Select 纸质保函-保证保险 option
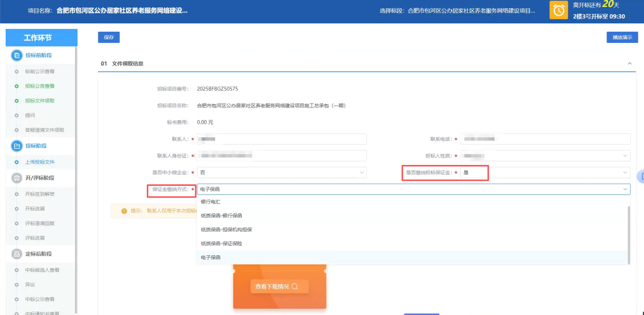The width and height of the screenshot is (644, 315). click(x=221, y=244)
